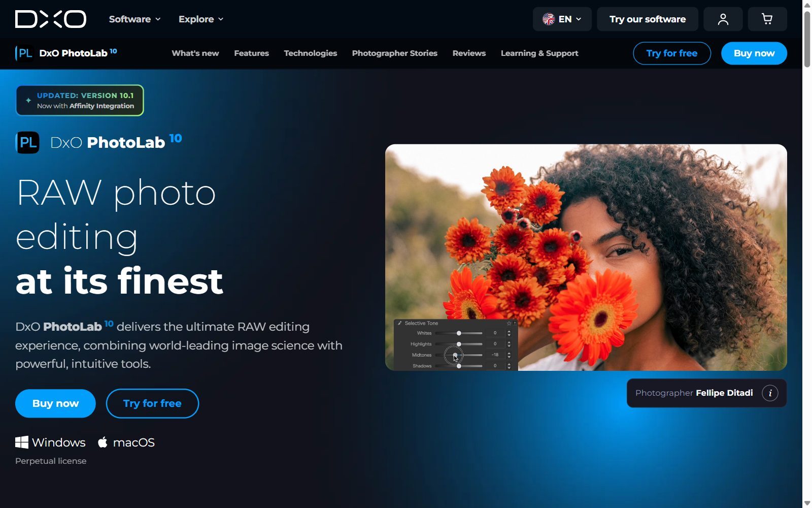This screenshot has height=508, width=812.
Task: Click the PL PhotoLab icon in sub-navigation
Action: (x=24, y=53)
